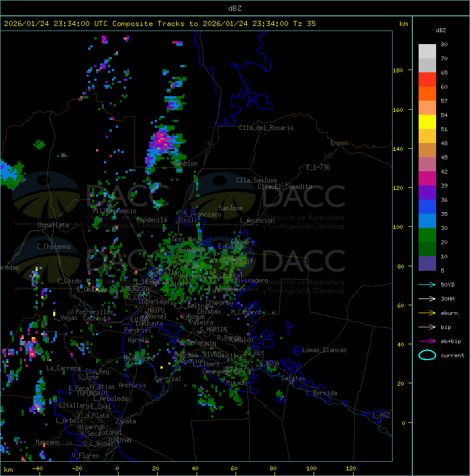470x476 pixels.
Task: Click the 'Perdriel' map label
Action: click(138, 330)
